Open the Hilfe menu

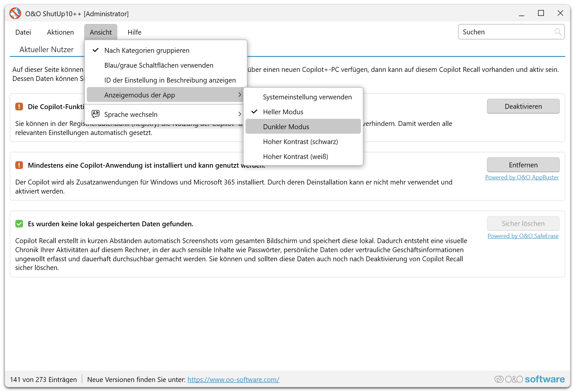point(134,32)
